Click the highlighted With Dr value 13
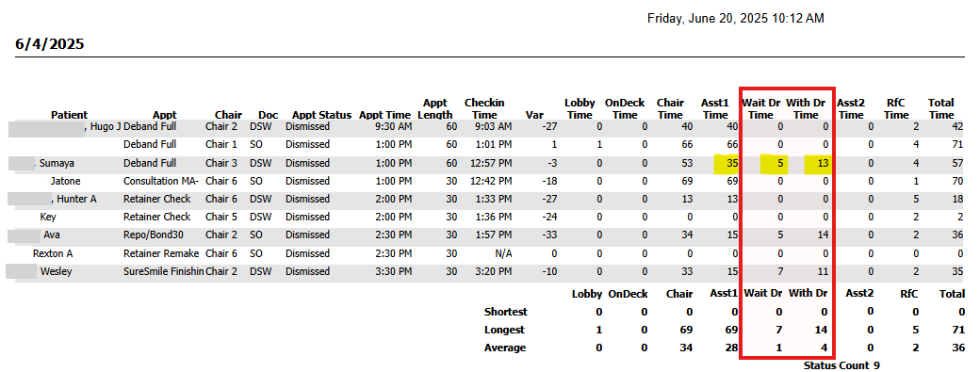The image size is (980, 372). [x=820, y=164]
